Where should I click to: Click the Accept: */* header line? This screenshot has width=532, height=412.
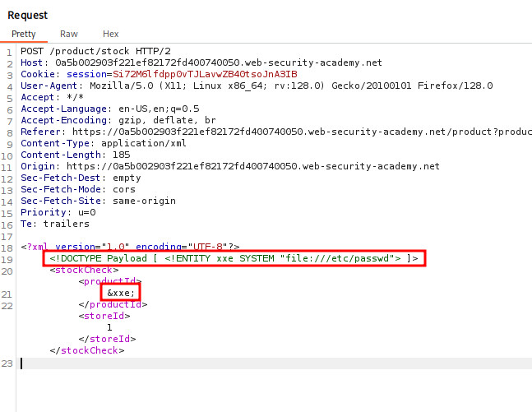pyautogui.click(x=52, y=97)
